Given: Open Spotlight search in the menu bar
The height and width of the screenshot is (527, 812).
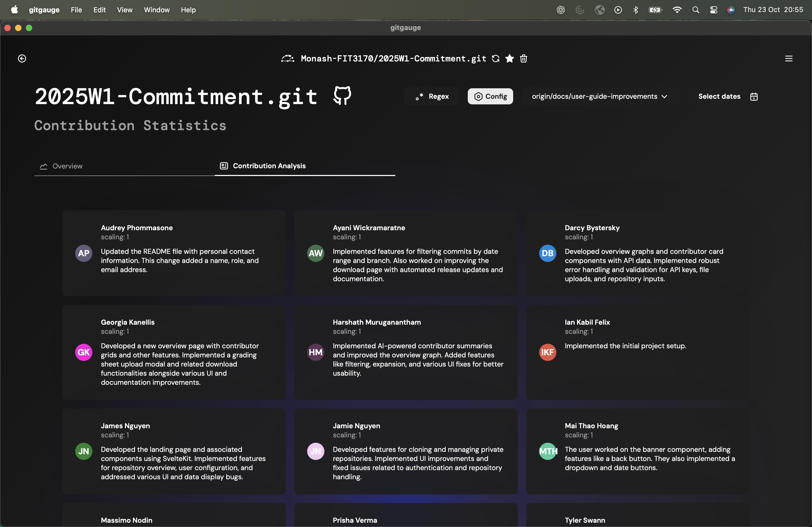Looking at the screenshot, I should [x=696, y=10].
